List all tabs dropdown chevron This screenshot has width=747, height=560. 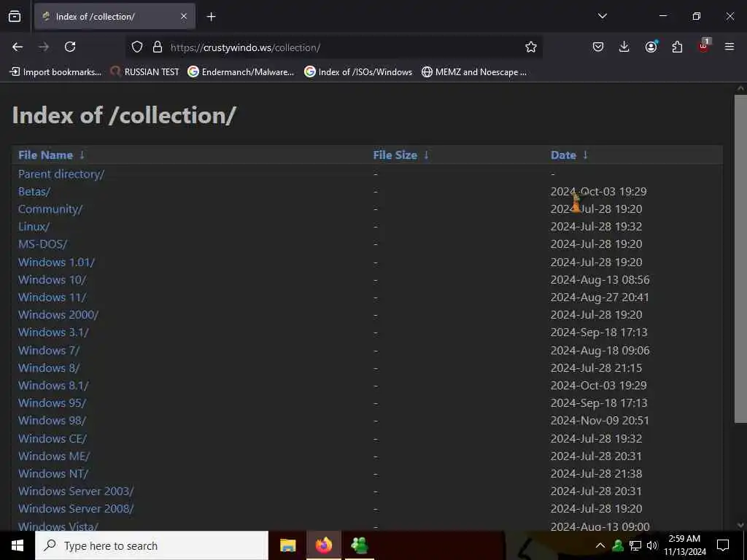click(602, 16)
